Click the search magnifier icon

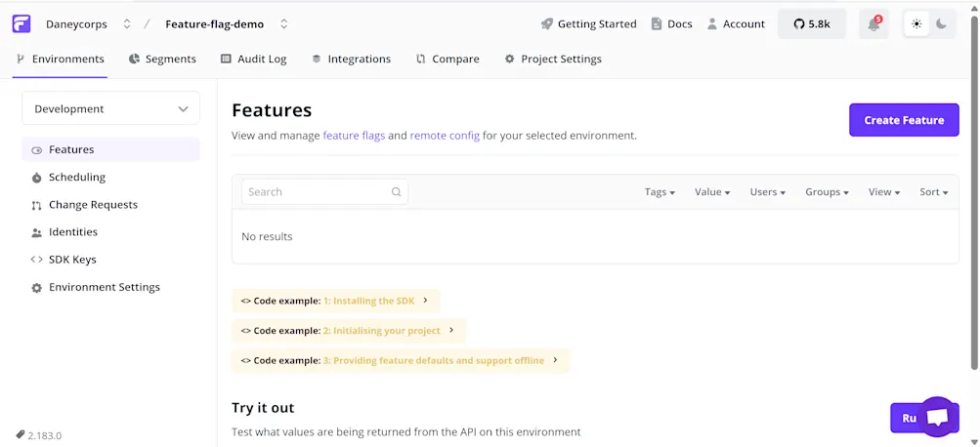pos(397,191)
